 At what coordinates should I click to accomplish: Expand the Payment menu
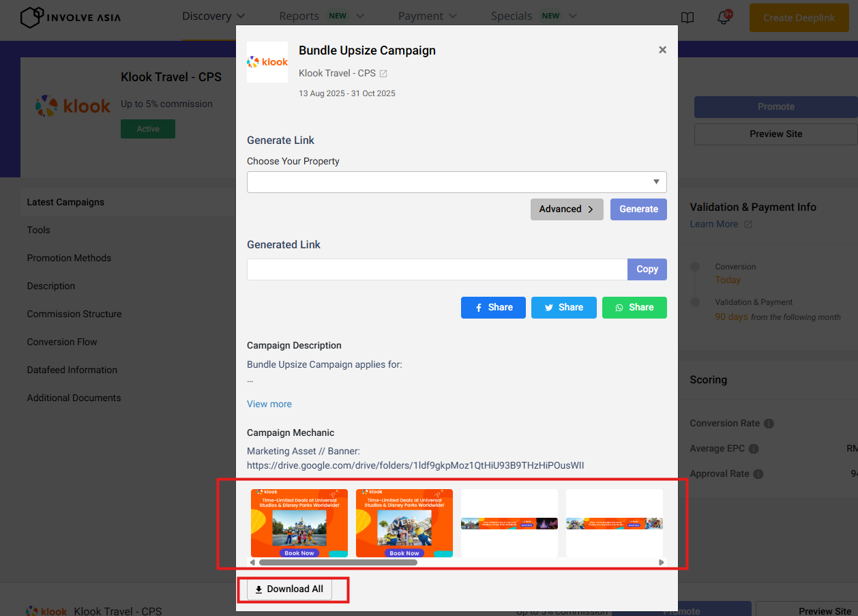pyautogui.click(x=428, y=16)
